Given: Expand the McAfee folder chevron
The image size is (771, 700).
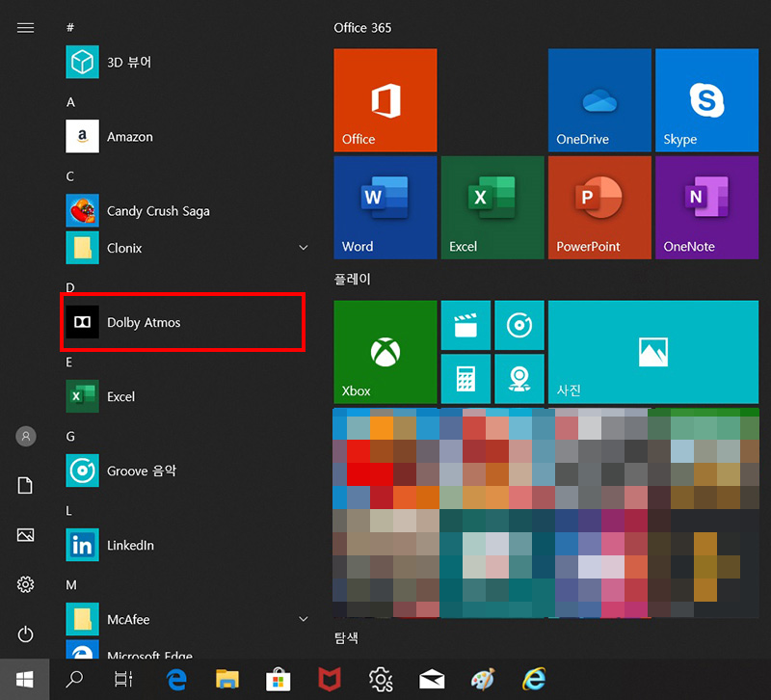Looking at the screenshot, I should [304, 619].
